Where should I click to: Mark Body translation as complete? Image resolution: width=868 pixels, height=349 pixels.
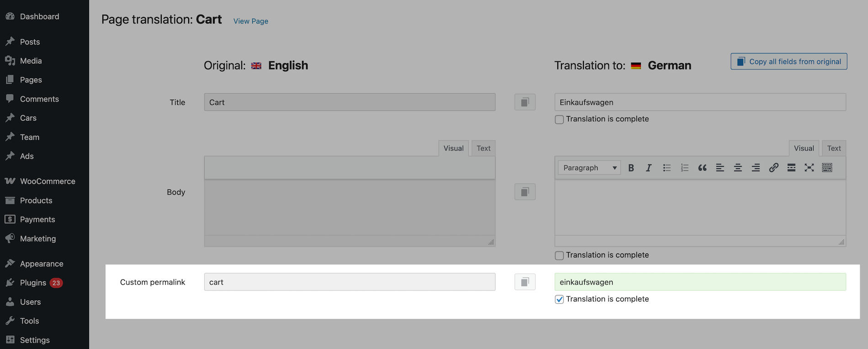tap(559, 256)
